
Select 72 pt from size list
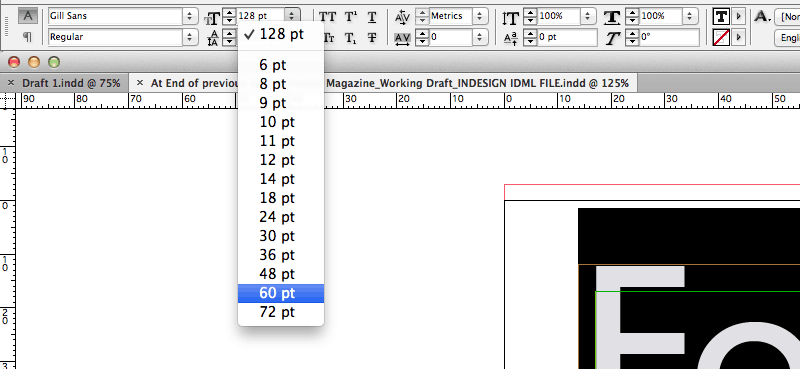click(281, 312)
